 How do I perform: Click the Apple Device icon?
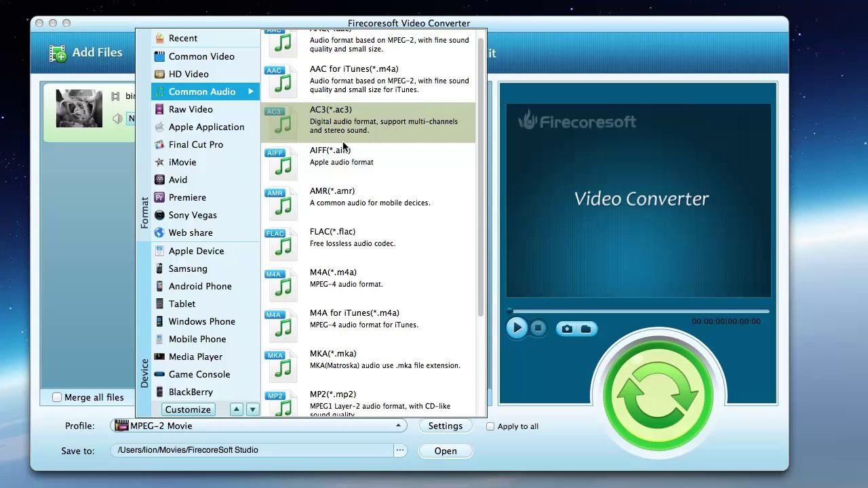(159, 251)
